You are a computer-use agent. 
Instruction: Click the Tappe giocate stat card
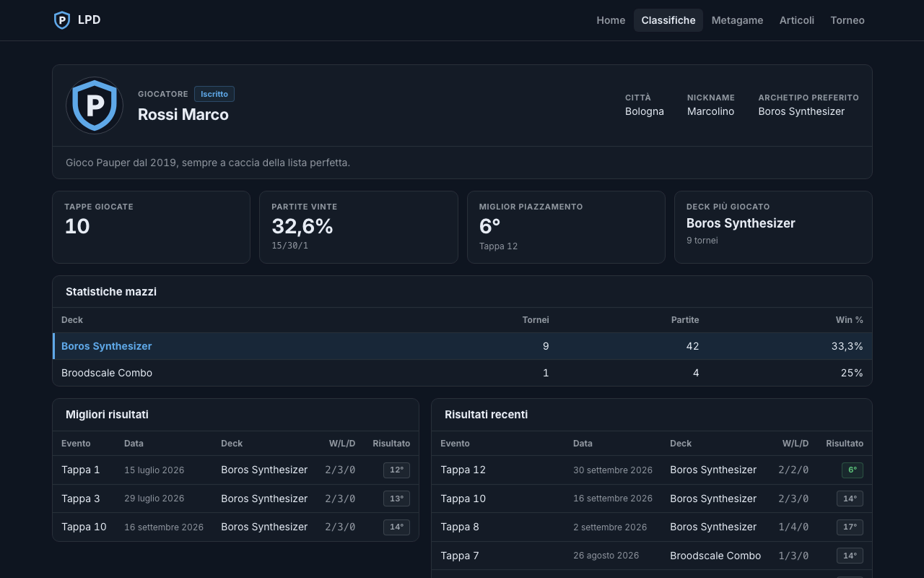(x=152, y=227)
